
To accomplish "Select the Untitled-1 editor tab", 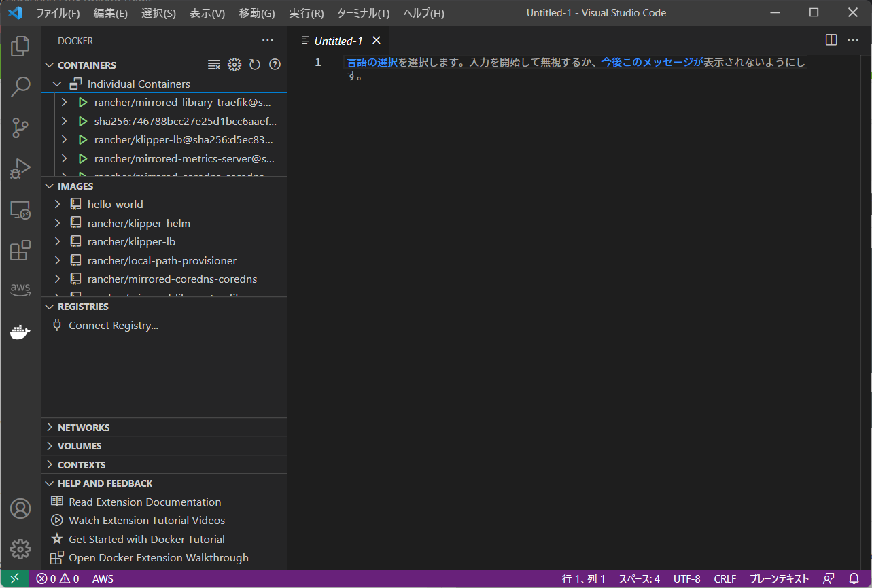I will (338, 41).
